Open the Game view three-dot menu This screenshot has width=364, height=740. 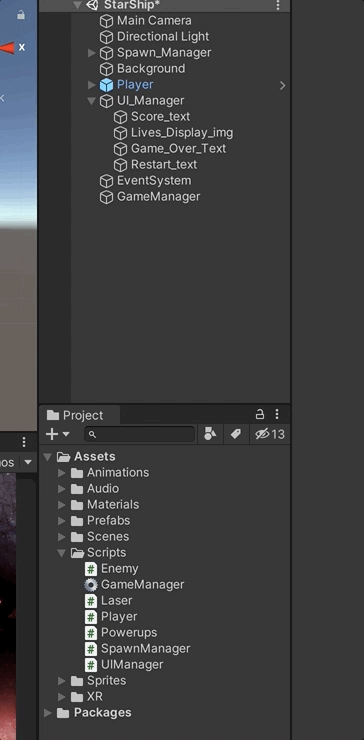coord(24,442)
